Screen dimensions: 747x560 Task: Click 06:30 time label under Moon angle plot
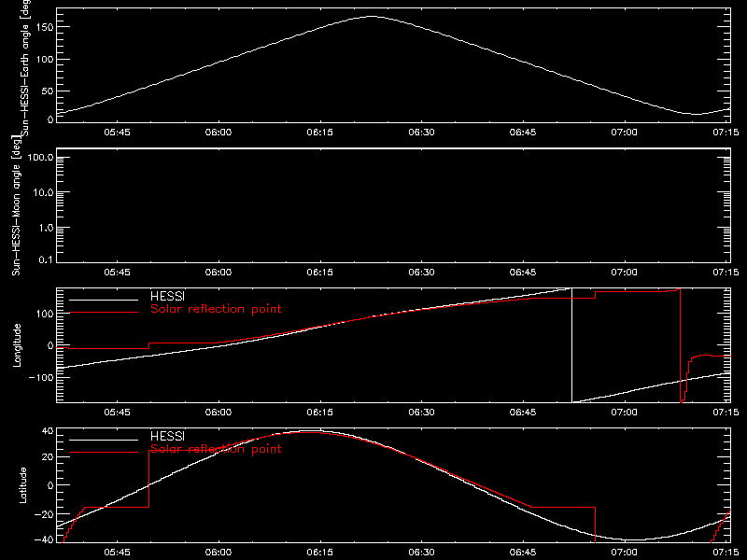[422, 272]
